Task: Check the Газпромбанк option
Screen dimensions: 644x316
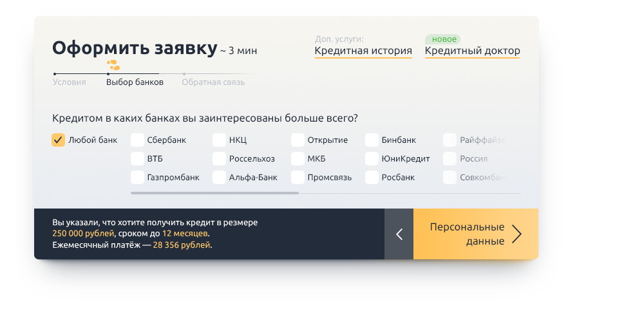Action: 138,177
